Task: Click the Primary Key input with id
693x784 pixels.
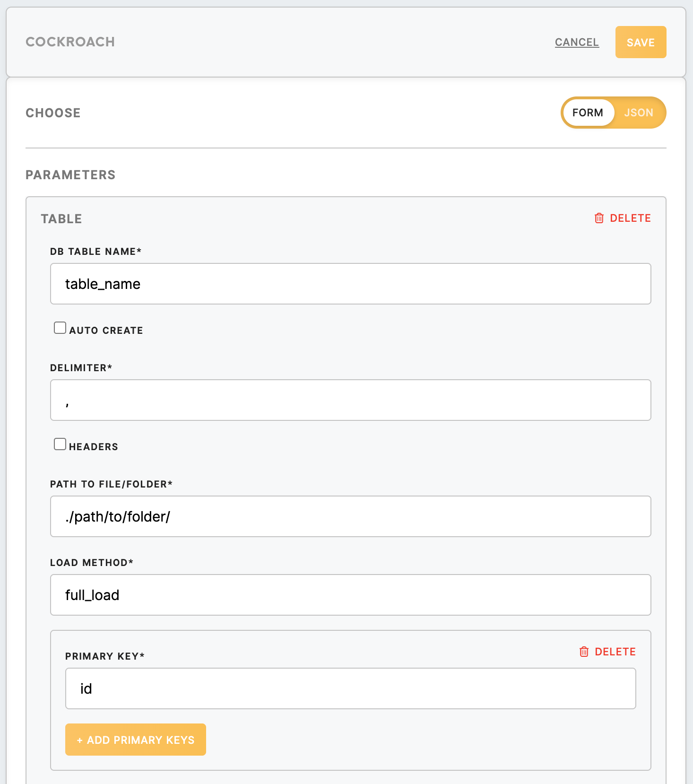Action: (x=350, y=688)
